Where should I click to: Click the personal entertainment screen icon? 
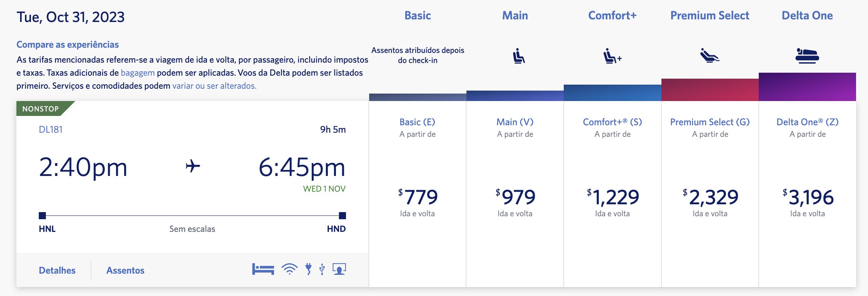tap(339, 269)
